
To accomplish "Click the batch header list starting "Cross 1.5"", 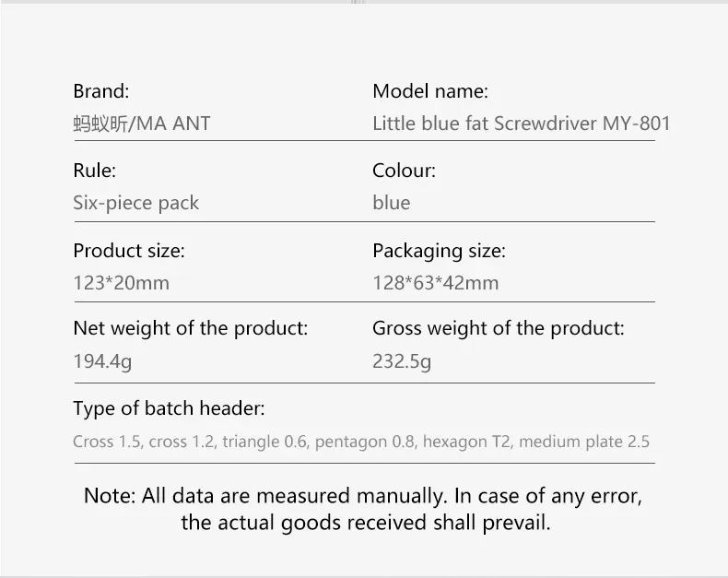I will click(x=361, y=442).
